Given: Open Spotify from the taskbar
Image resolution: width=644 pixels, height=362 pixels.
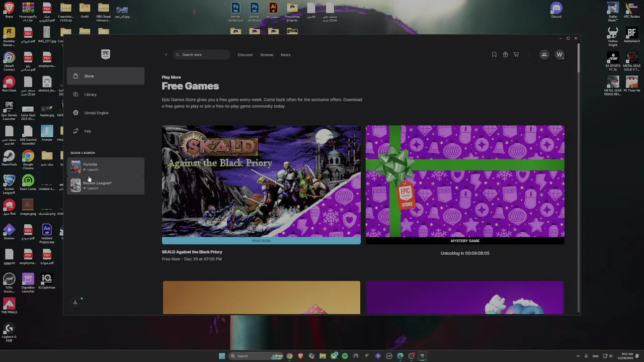Looking at the screenshot, I should 345,356.
